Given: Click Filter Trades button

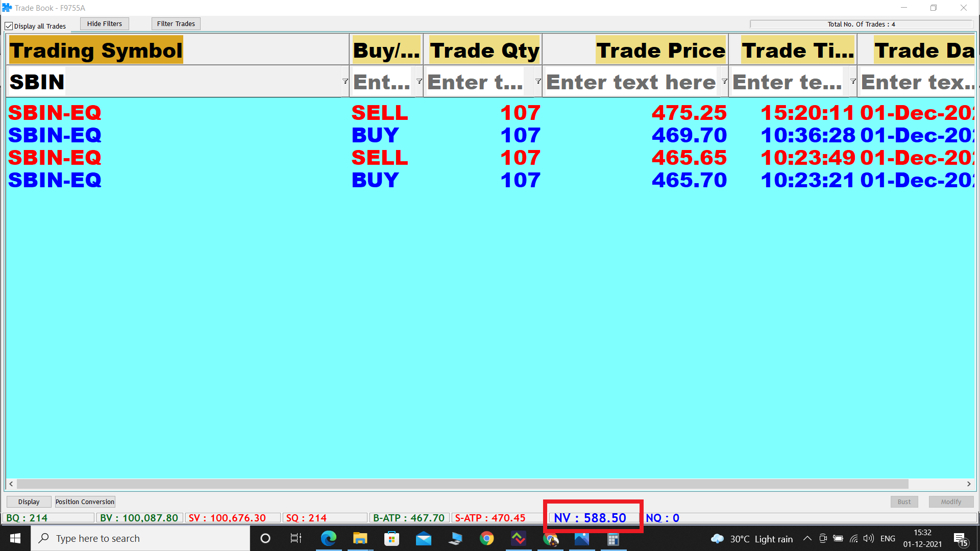Looking at the screenshot, I should pyautogui.click(x=176, y=23).
